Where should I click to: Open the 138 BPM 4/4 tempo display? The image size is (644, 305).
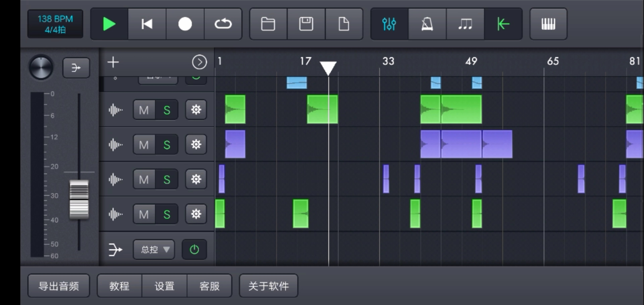[55, 24]
